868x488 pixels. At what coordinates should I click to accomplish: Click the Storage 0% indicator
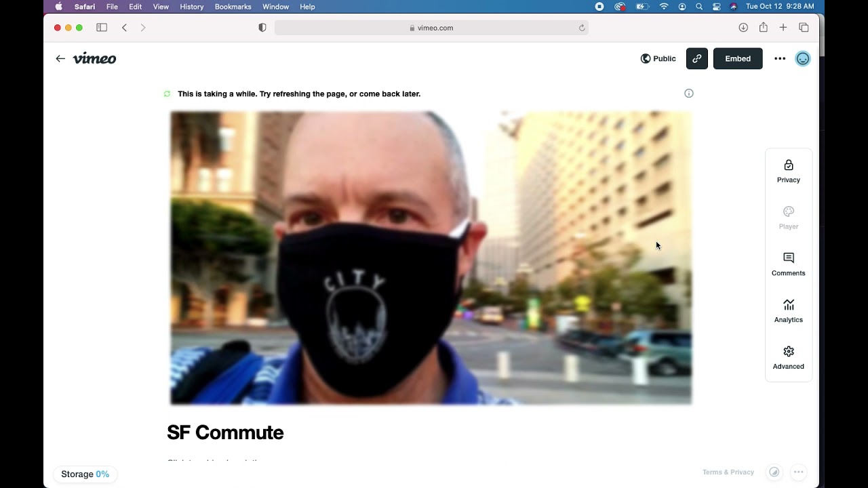85,474
